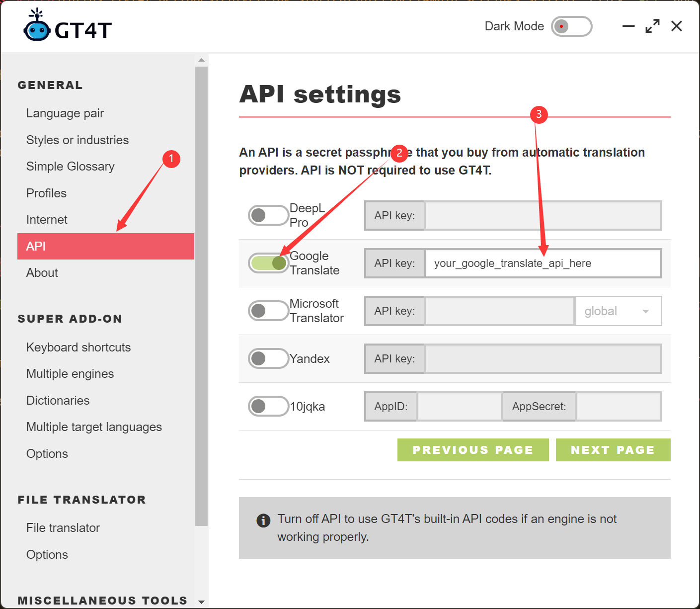Close the GT4T settings window
This screenshot has height=609, width=700.
(x=676, y=26)
